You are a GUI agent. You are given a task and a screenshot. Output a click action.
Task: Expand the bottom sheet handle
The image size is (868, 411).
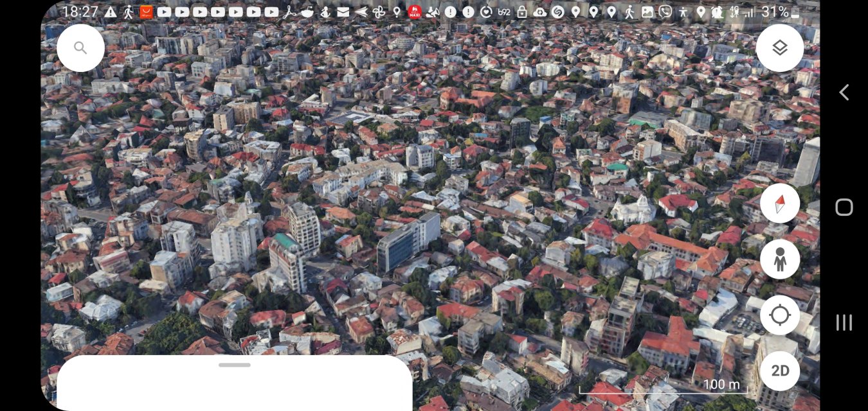[x=235, y=365]
